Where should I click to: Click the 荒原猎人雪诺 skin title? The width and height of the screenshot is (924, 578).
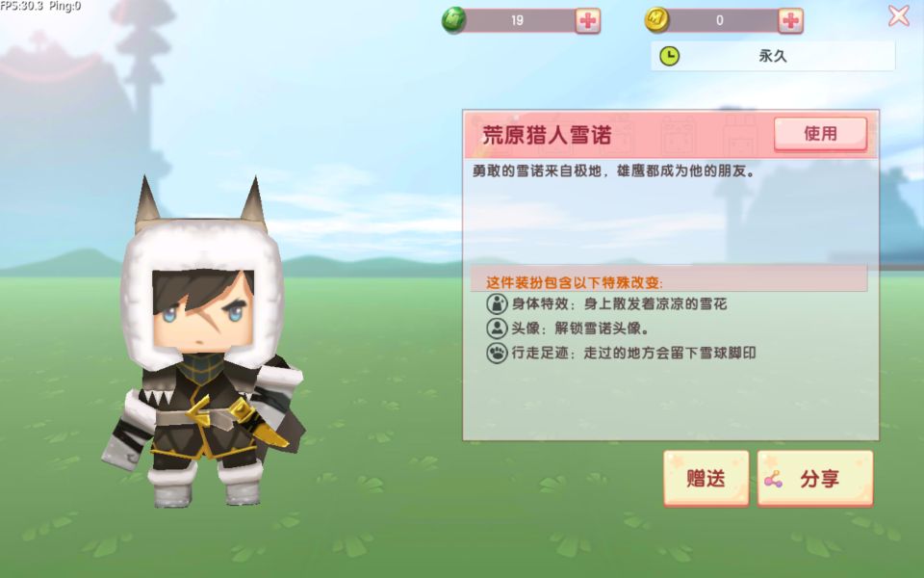pyautogui.click(x=547, y=135)
